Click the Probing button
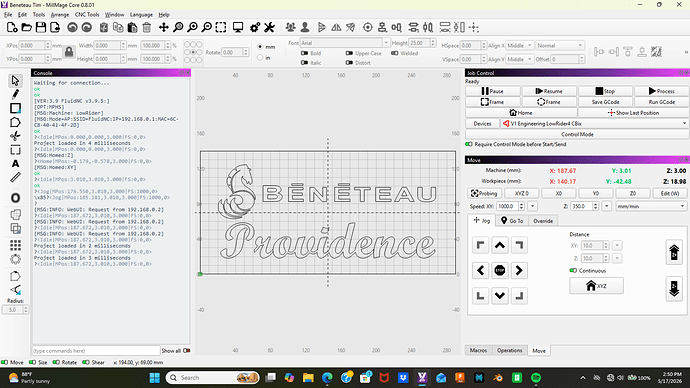Screen dimensions: 690x388 click(x=484, y=194)
